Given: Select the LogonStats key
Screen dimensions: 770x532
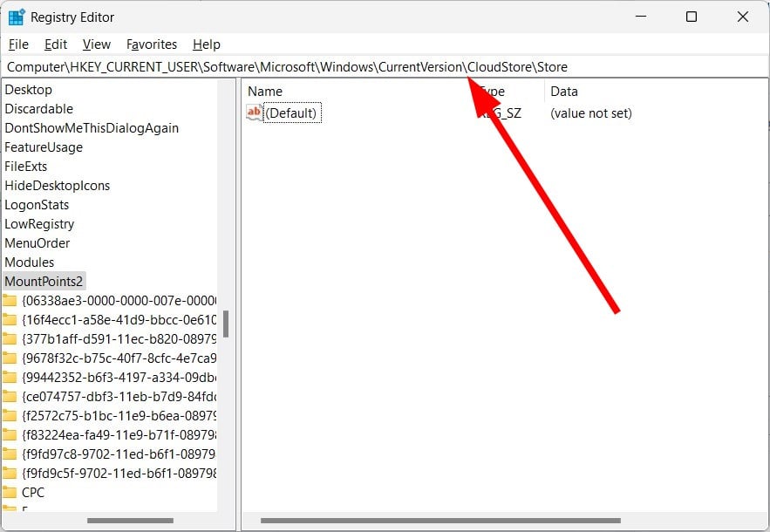Looking at the screenshot, I should 37,205.
